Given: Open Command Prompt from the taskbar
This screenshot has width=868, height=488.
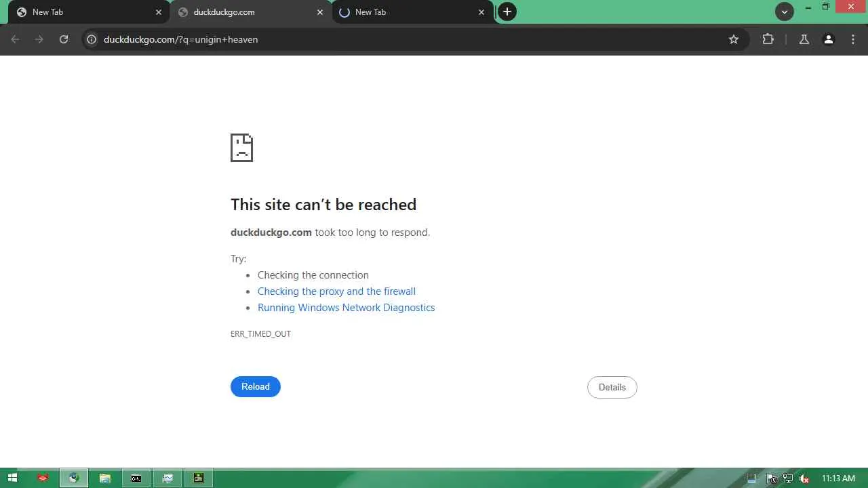Looking at the screenshot, I should tap(136, 478).
